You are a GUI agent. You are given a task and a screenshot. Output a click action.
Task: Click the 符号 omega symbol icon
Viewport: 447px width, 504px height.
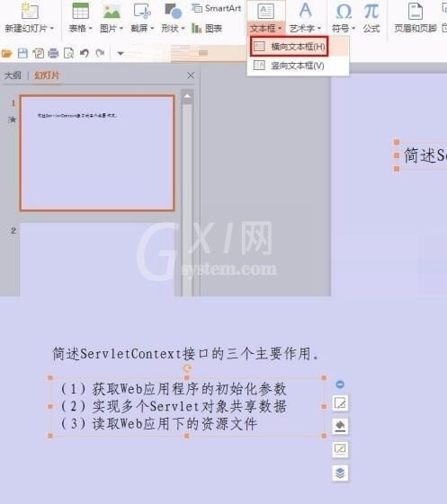click(344, 11)
